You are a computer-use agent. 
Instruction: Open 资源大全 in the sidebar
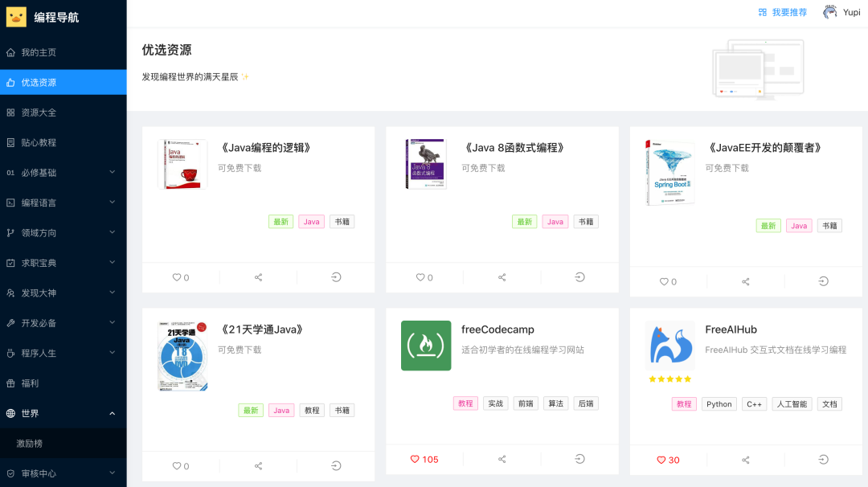tap(39, 113)
